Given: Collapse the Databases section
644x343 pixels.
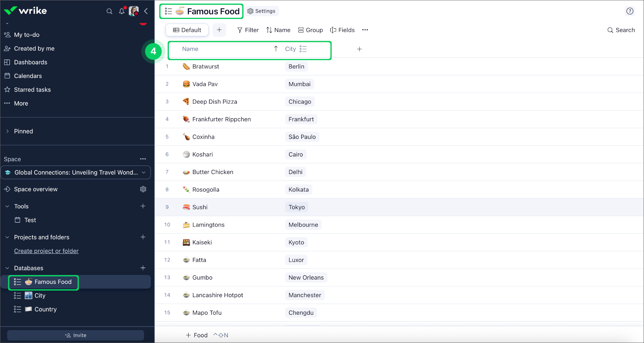Looking at the screenshot, I should pyautogui.click(x=8, y=268).
